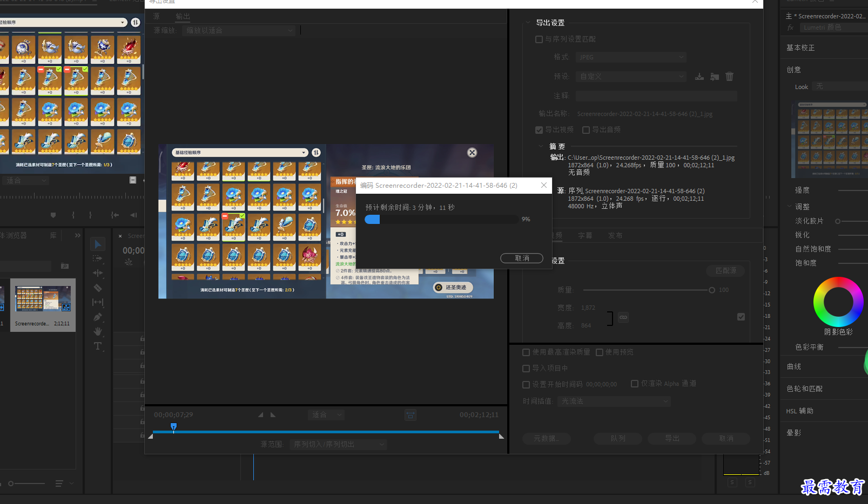This screenshot has height=504, width=868.
Task: Click the 导出 button
Action: click(672, 439)
